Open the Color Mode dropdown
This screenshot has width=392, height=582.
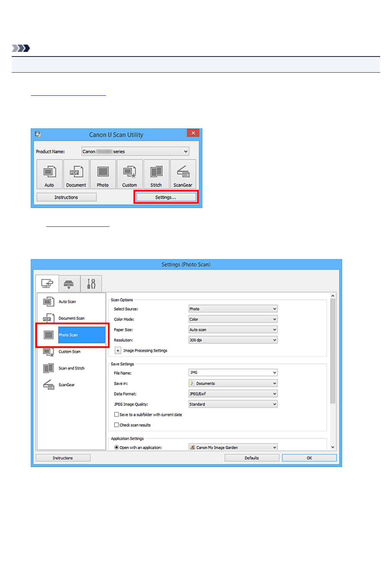[x=233, y=319]
